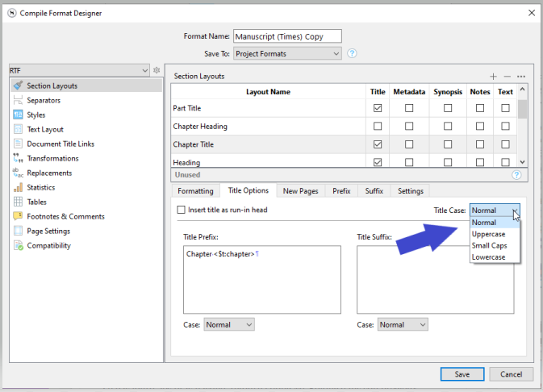
Task: Open Statistics pane icon
Action: 18,187
